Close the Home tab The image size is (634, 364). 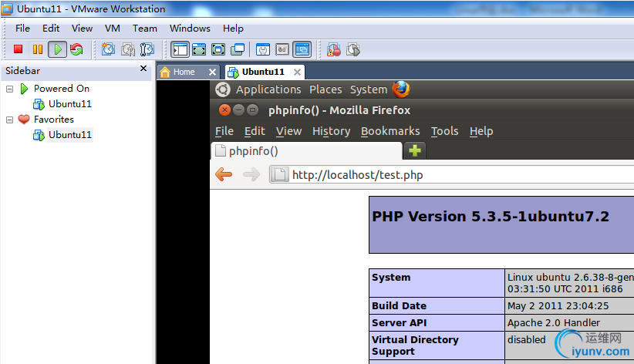point(212,72)
